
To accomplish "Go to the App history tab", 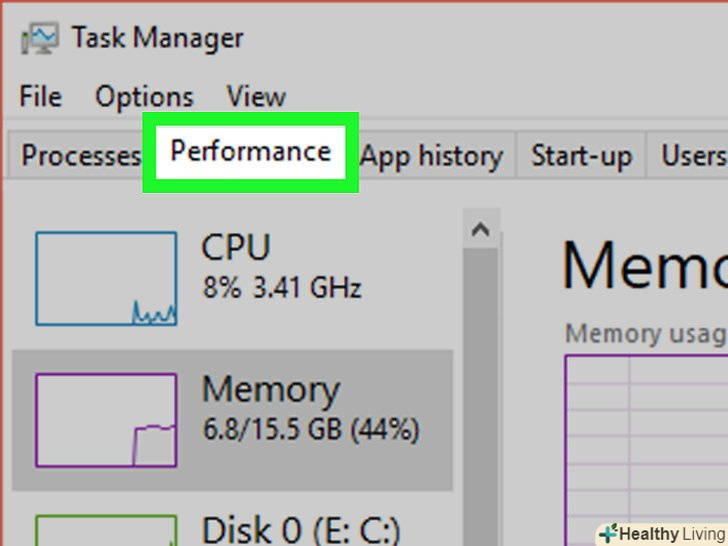I will pos(431,156).
